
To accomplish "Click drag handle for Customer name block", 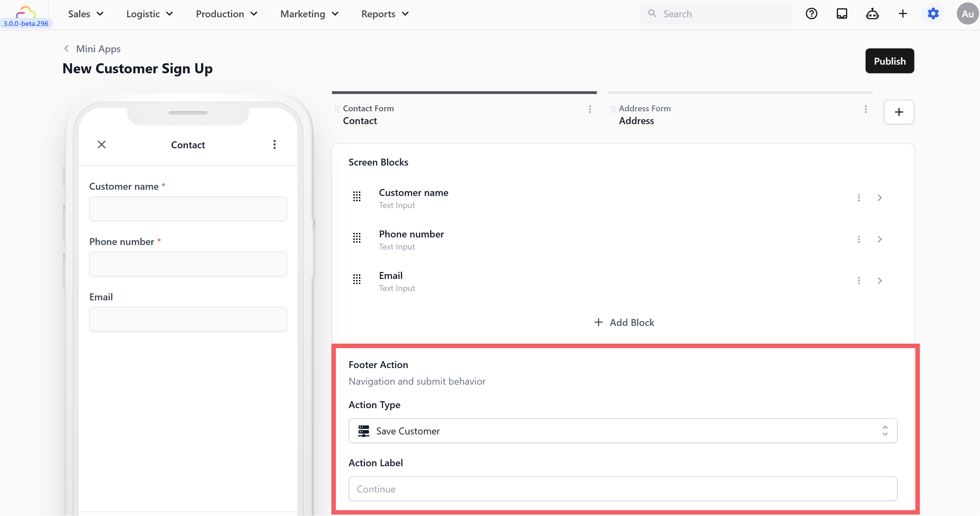I will (x=357, y=197).
